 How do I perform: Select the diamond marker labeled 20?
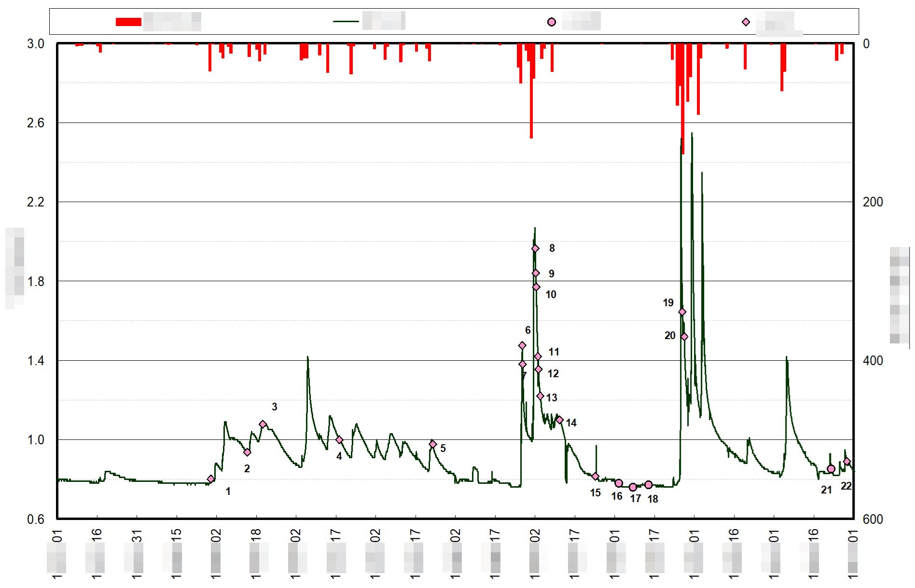[x=684, y=337]
